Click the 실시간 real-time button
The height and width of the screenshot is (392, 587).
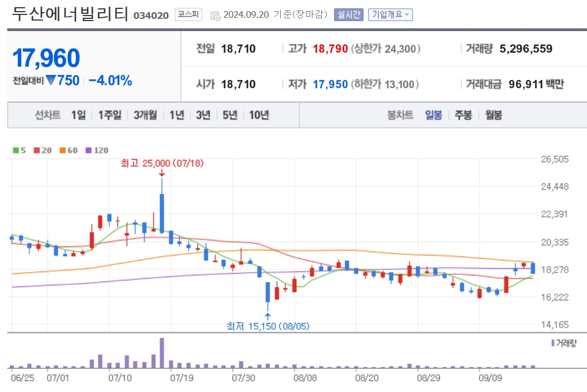(x=349, y=14)
